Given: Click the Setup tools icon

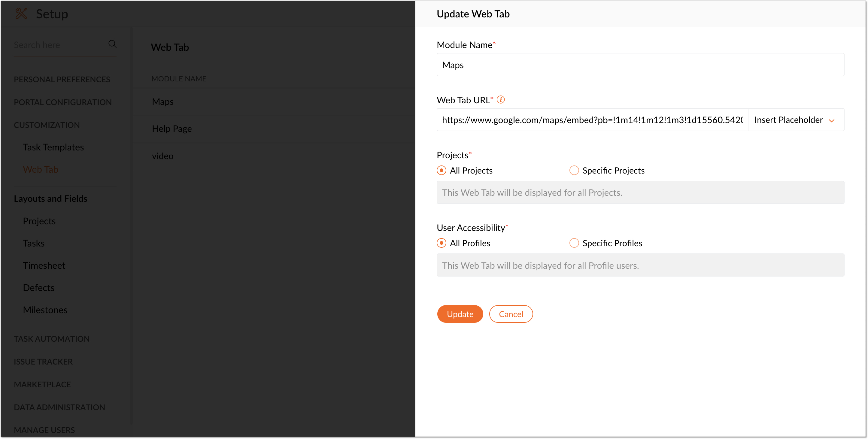Looking at the screenshot, I should (21, 14).
